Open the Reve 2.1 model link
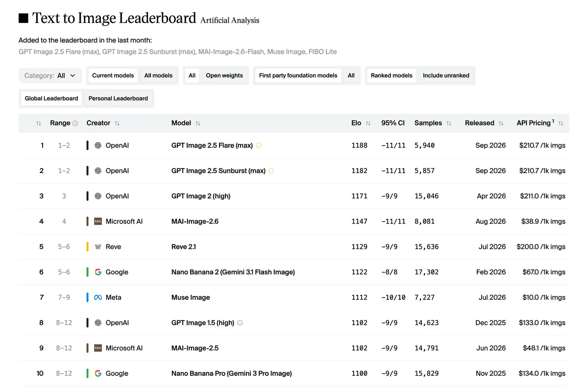588x392 pixels. (x=184, y=247)
